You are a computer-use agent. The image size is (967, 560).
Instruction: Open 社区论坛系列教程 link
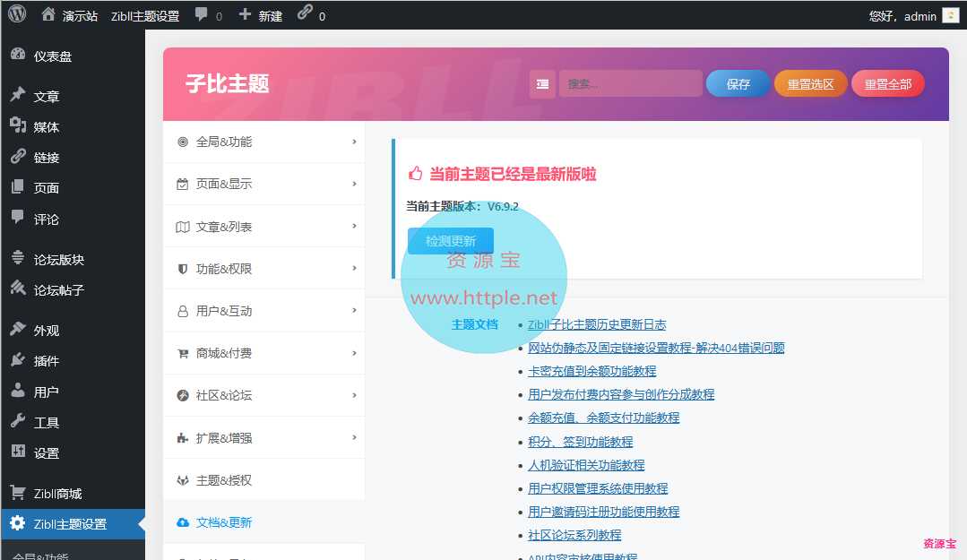tap(574, 535)
